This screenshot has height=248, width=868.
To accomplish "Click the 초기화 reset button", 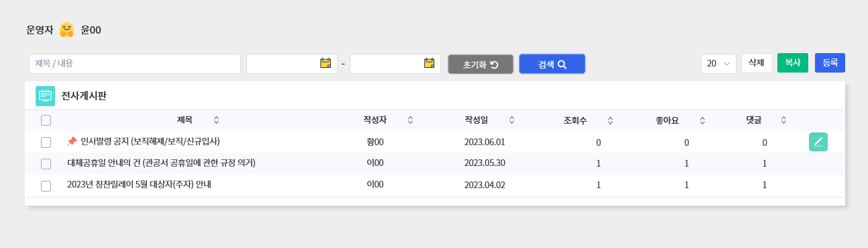I will pos(481,65).
